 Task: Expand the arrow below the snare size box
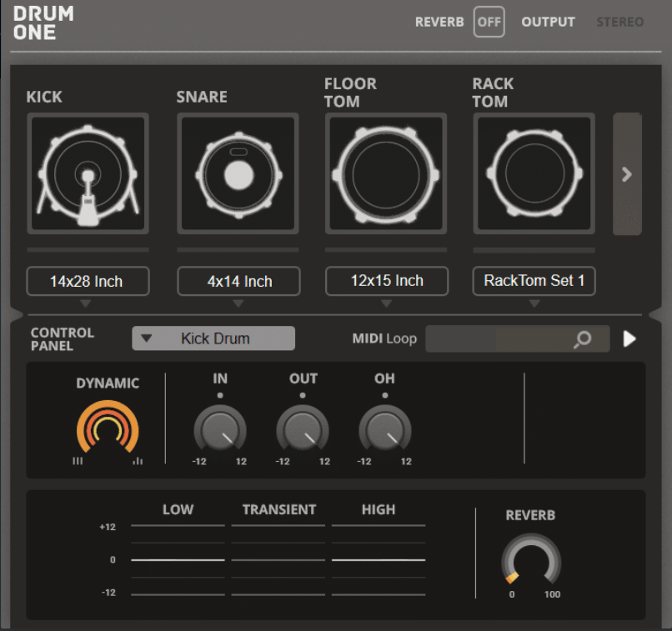click(x=238, y=303)
